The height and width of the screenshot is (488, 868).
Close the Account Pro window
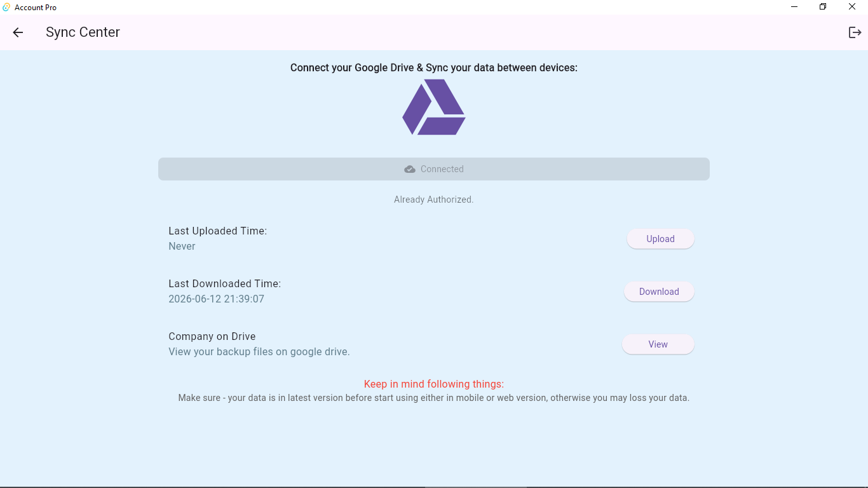(x=852, y=7)
